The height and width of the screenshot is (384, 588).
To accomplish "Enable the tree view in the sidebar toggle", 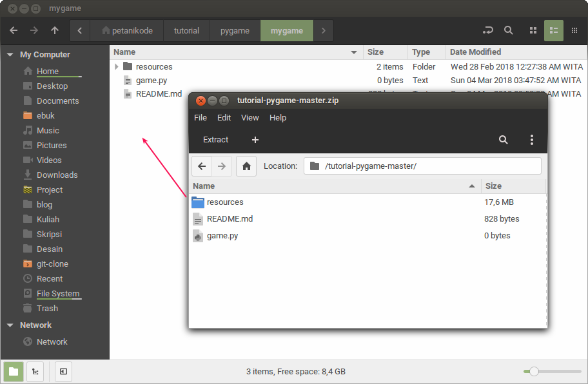I will click(x=35, y=372).
